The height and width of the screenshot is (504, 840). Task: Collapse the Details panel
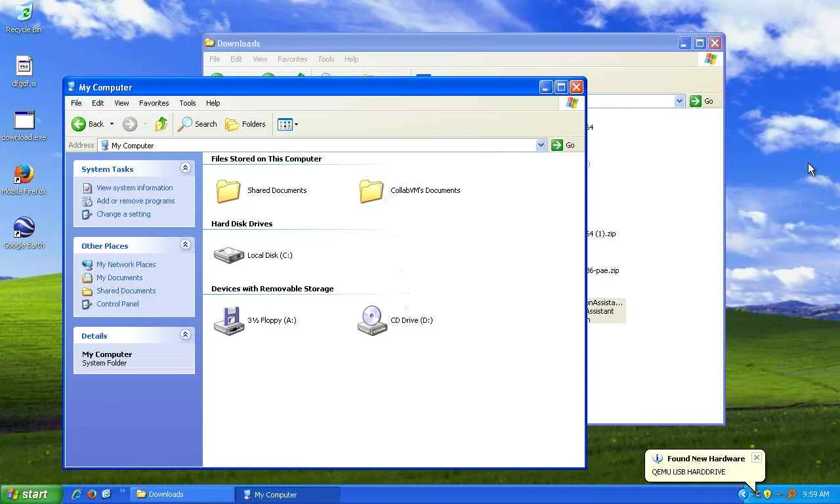pos(185,335)
